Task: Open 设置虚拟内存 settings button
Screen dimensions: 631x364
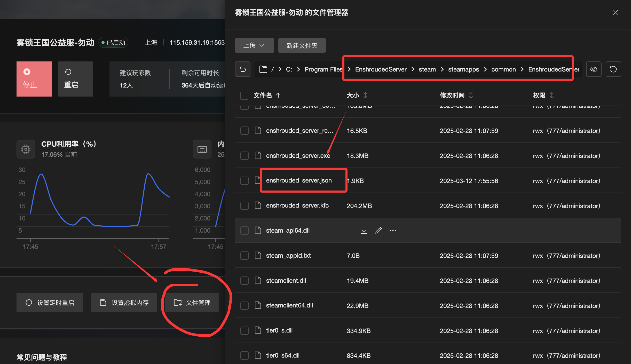Action: pos(124,303)
